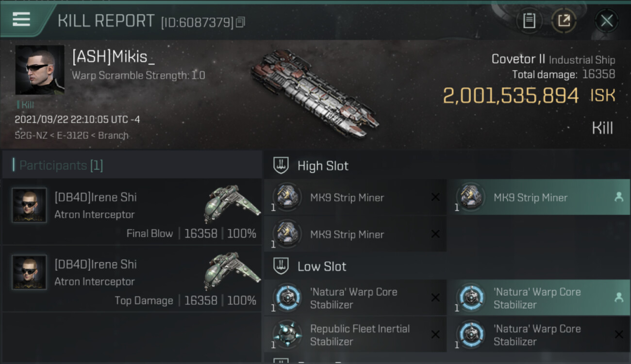Click the location S2G-NZ < E-312G < Branch

click(72, 135)
